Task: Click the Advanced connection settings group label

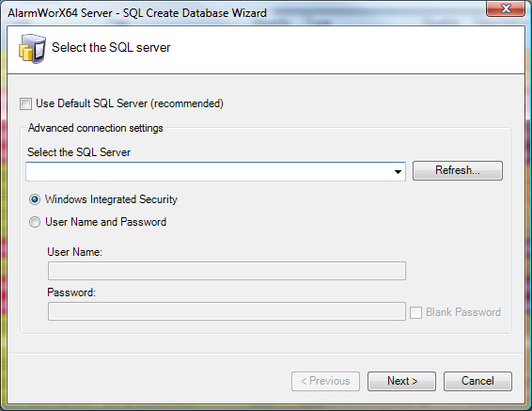Action: 95,128
